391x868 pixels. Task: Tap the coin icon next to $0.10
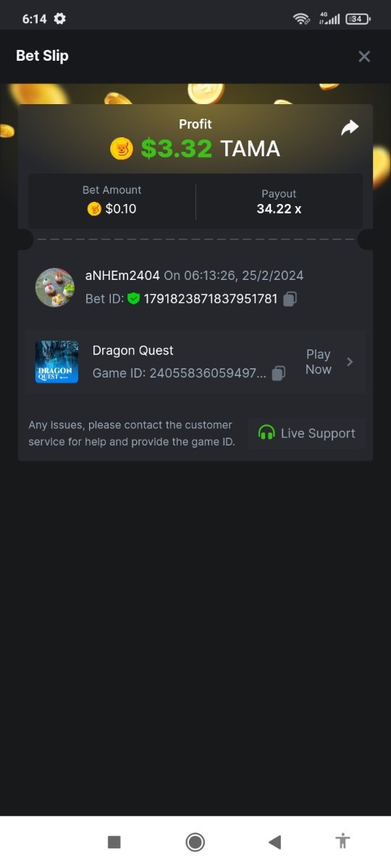94,209
